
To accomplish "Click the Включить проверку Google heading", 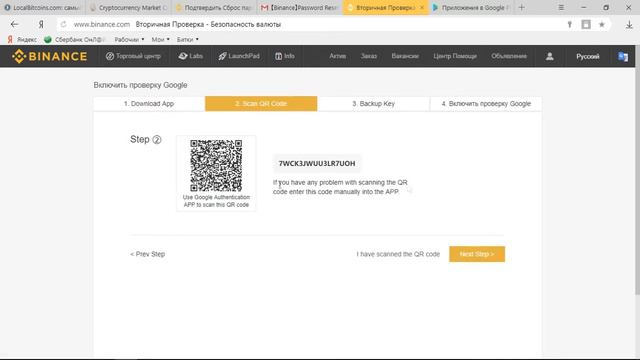I will [x=140, y=85].
